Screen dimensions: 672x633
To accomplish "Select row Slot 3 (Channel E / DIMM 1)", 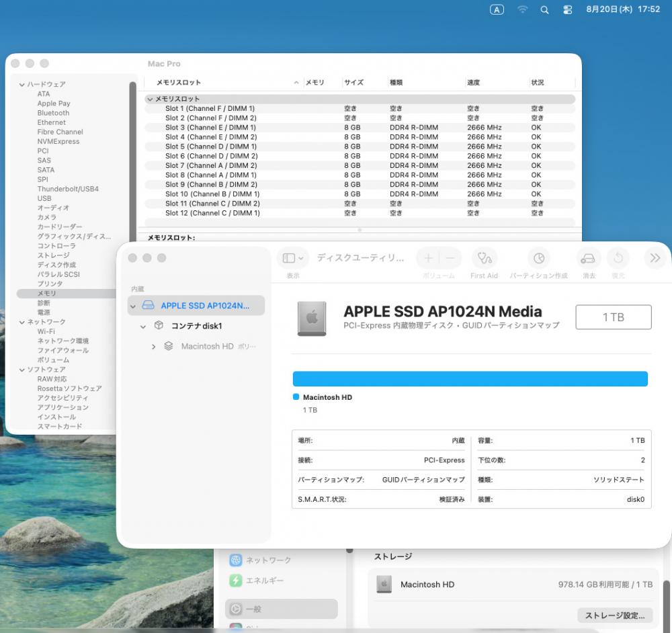I will point(360,127).
